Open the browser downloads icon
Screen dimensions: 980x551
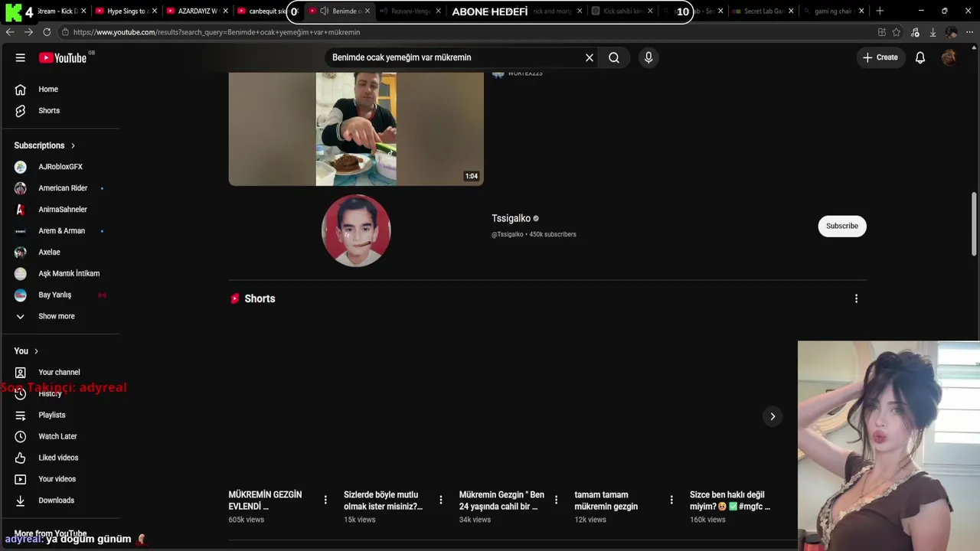(x=933, y=32)
